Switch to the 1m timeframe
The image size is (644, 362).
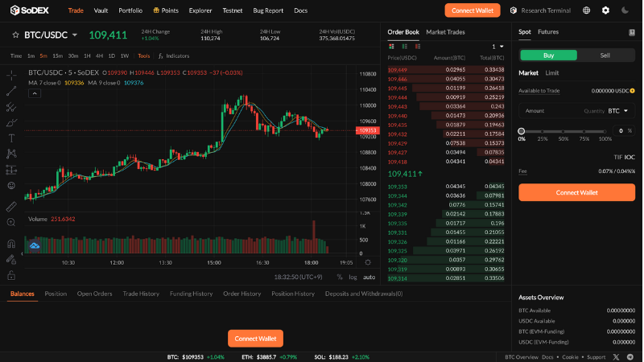click(31, 56)
